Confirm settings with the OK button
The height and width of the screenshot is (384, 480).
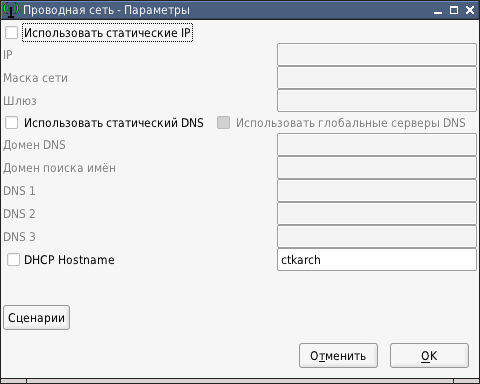(x=429, y=356)
